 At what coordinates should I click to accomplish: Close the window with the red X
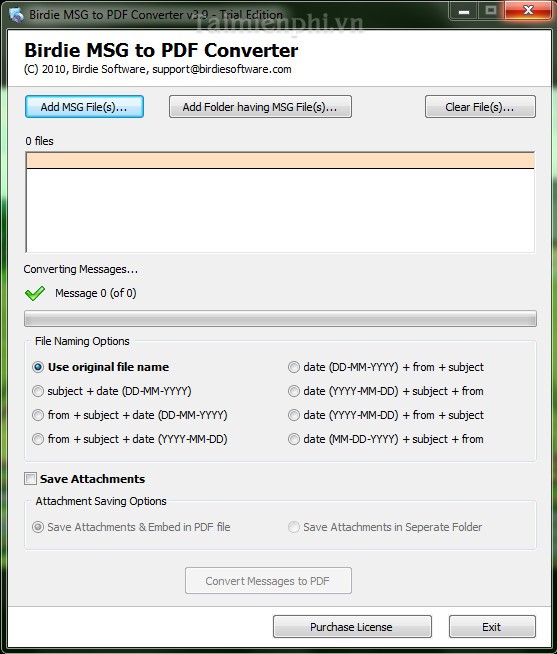coord(529,10)
